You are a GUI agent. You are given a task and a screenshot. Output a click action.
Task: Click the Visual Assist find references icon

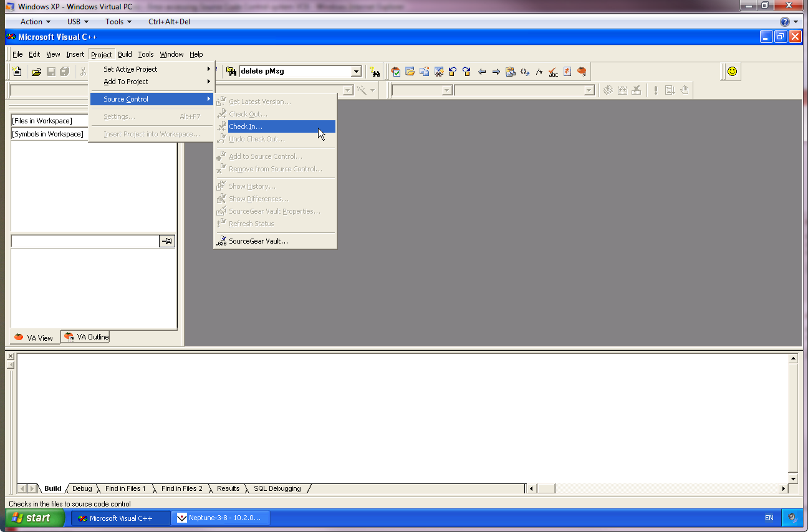438,72
